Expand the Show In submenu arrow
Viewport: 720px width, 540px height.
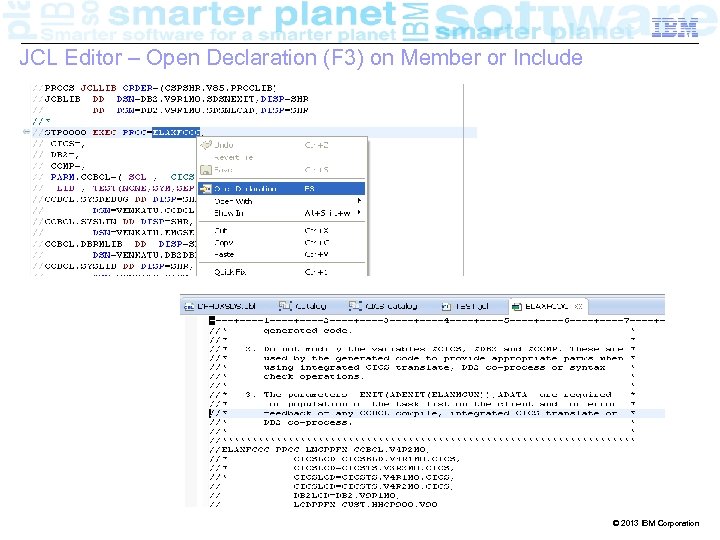point(359,213)
